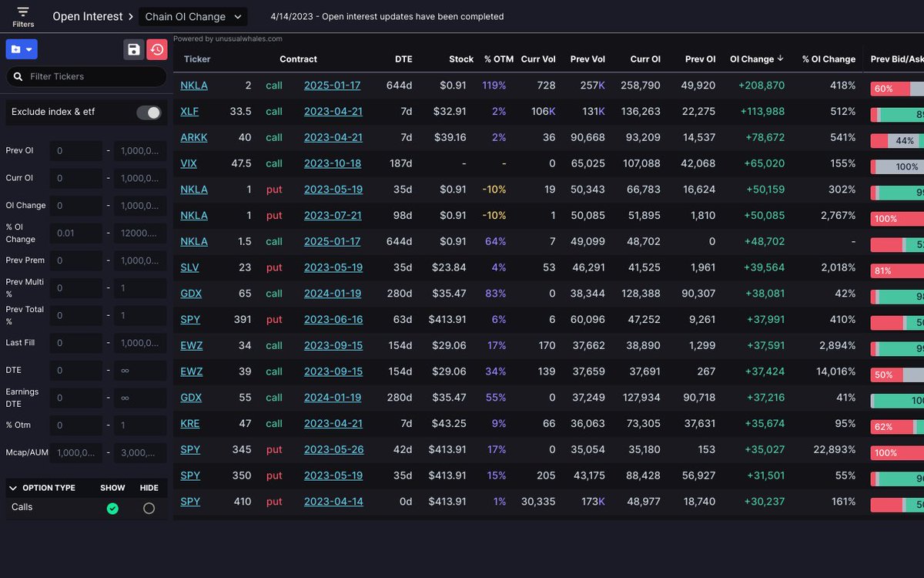924x578 pixels.
Task: Click the Earnings DTE maximum field
Action: tap(140, 398)
